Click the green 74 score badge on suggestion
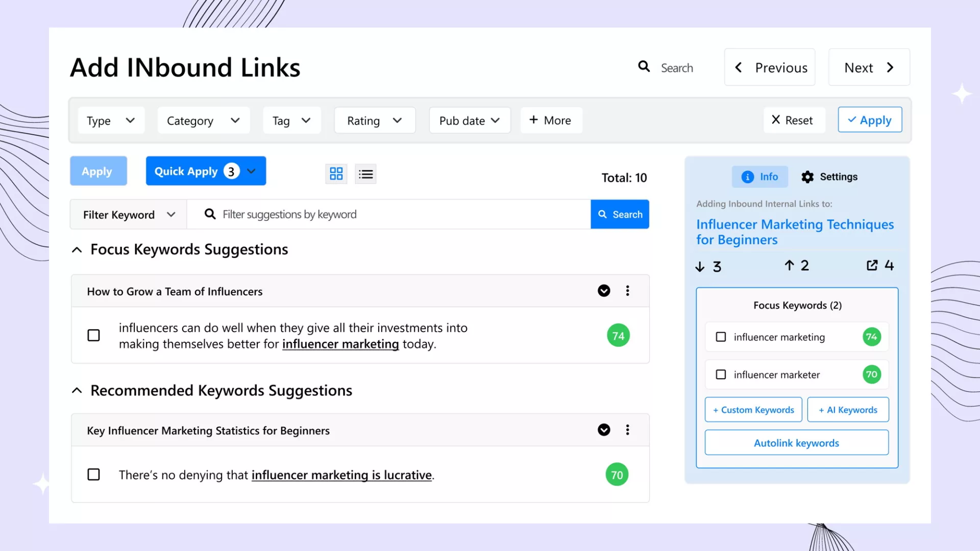 [x=618, y=336]
